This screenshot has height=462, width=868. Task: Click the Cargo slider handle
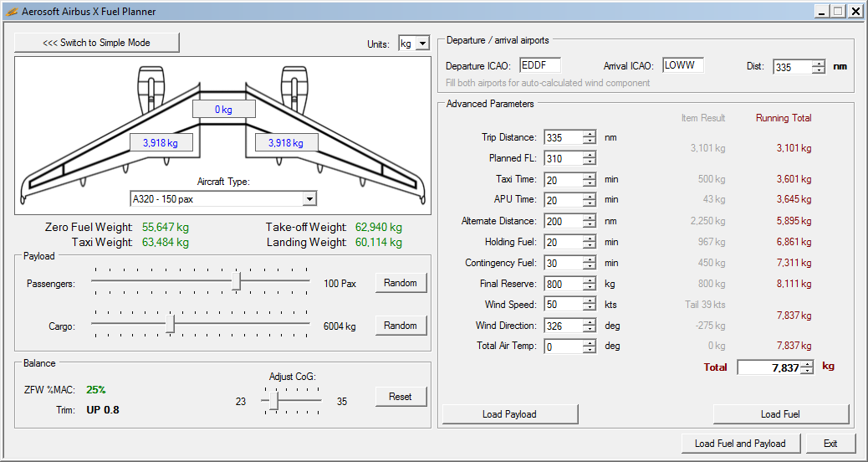[x=171, y=324]
